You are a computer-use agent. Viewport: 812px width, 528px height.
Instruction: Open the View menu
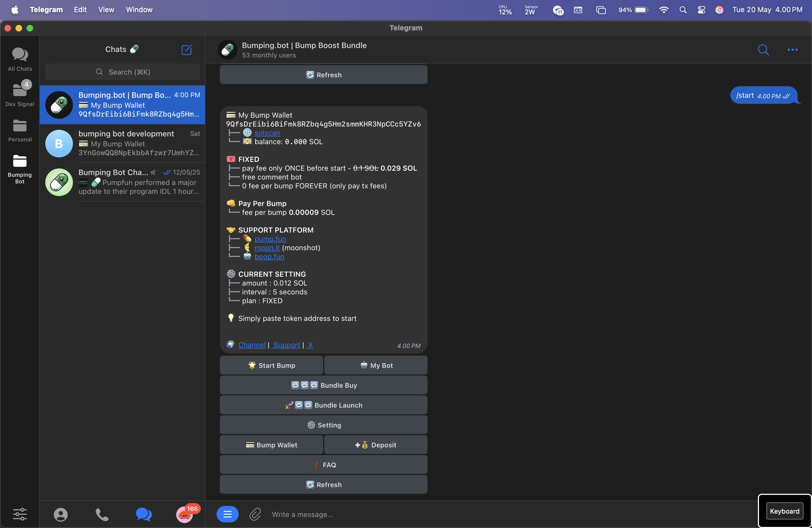[106, 10]
